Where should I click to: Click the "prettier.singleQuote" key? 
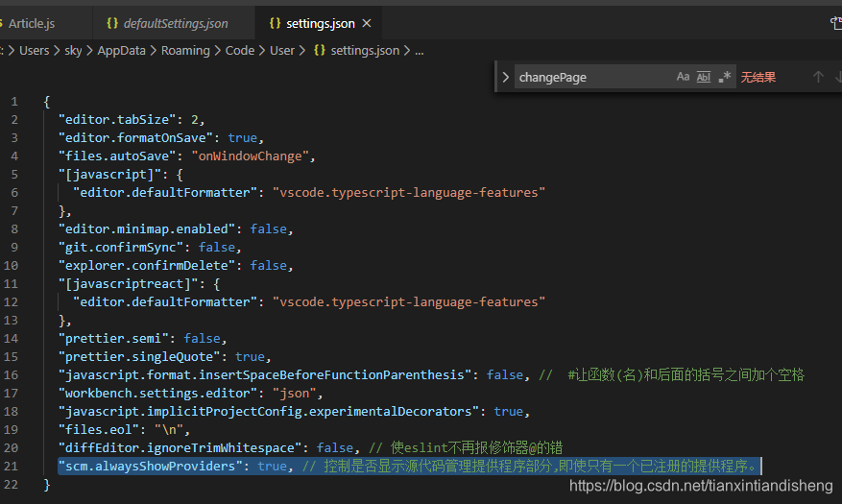[x=139, y=357]
